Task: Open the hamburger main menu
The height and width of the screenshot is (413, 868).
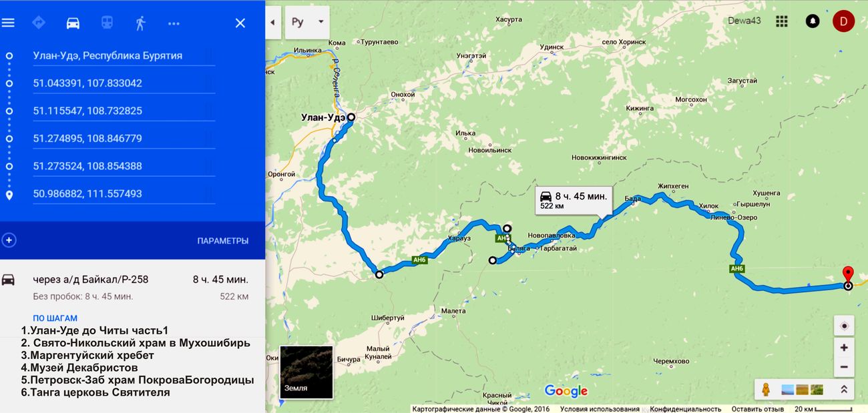Action: pyautogui.click(x=8, y=23)
